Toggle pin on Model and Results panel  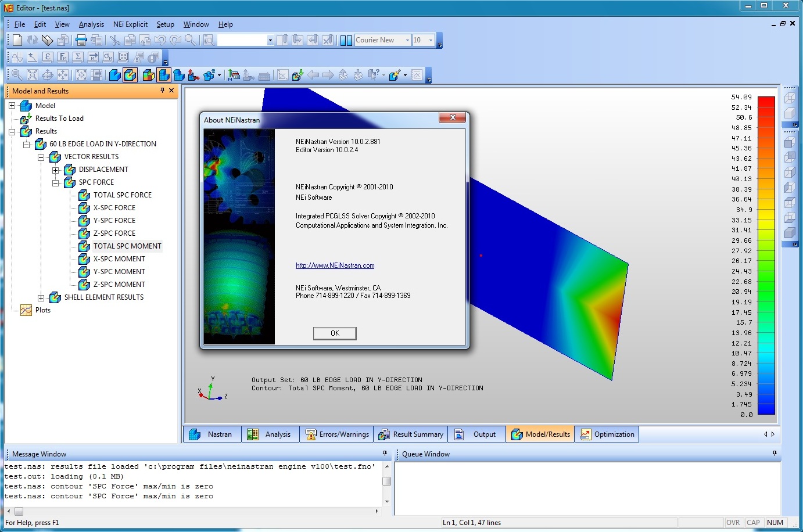[162, 91]
